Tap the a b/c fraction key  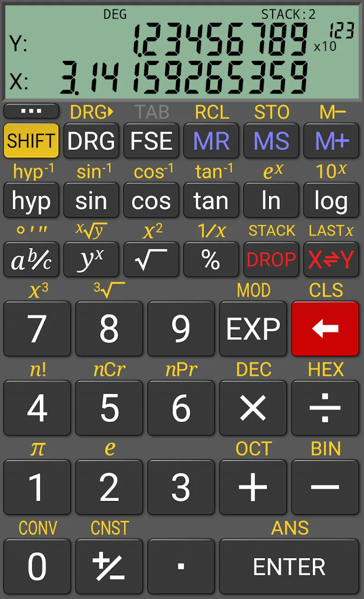pos(31,259)
